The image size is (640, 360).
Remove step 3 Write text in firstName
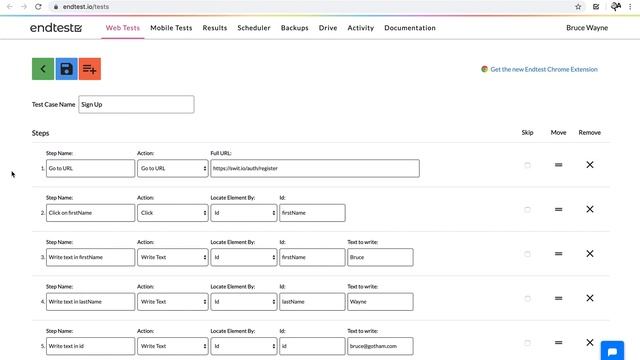point(590,254)
